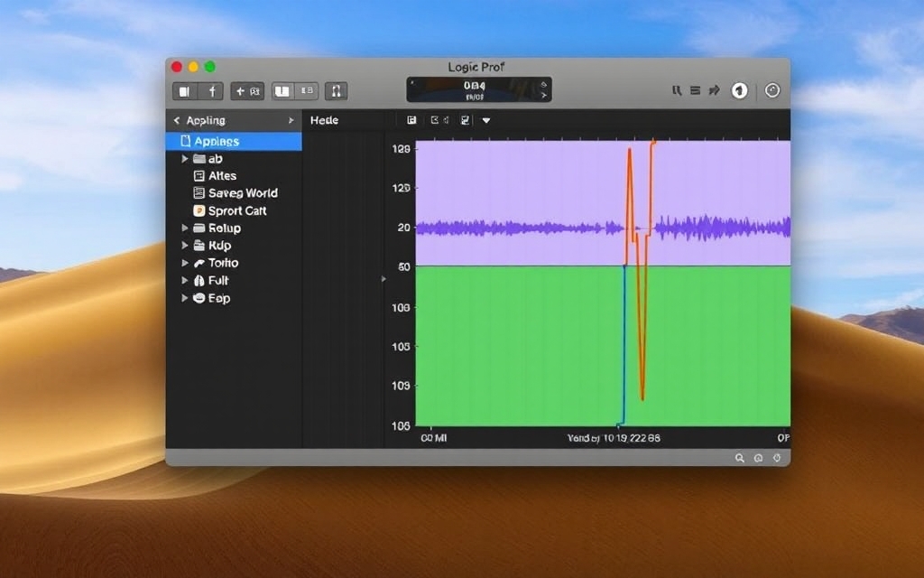Open the dropdown triangle in the editor header
This screenshot has width=924, height=578.
pos(486,120)
